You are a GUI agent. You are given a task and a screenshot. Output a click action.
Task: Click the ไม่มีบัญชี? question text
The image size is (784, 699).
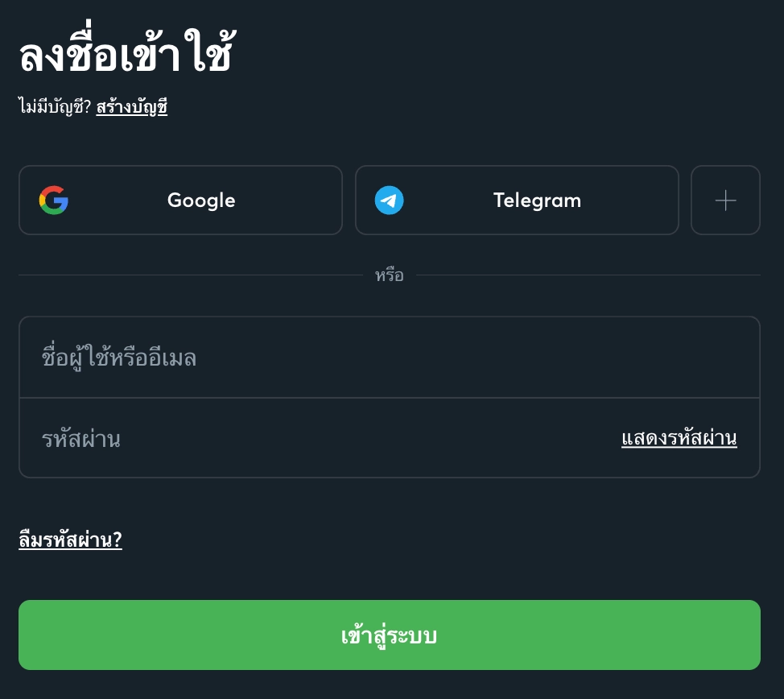(55, 107)
